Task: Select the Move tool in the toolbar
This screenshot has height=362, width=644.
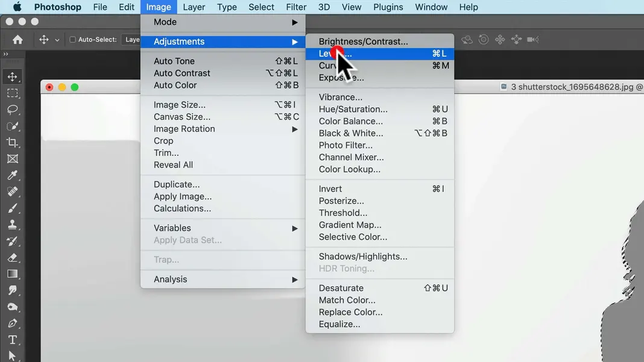Action: (12, 76)
